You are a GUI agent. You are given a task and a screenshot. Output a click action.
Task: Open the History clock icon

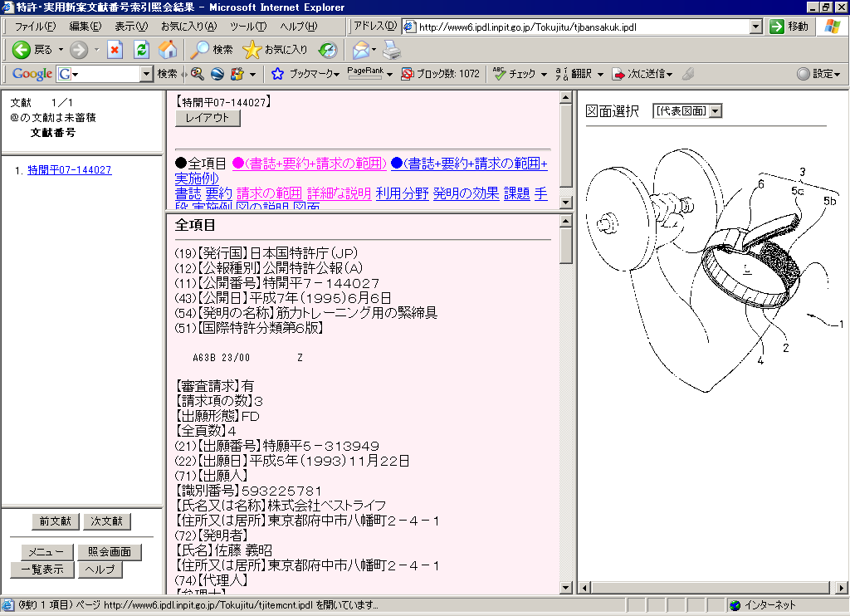coord(327,50)
